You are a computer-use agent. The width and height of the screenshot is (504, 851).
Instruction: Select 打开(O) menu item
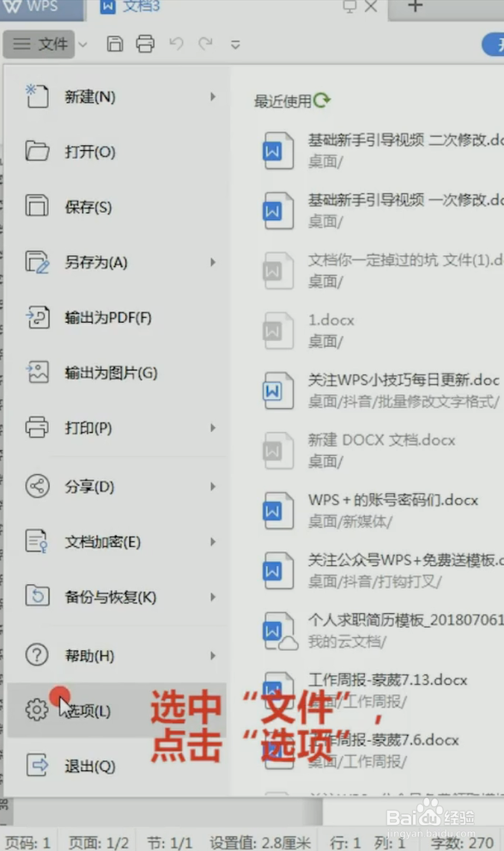pos(118,151)
